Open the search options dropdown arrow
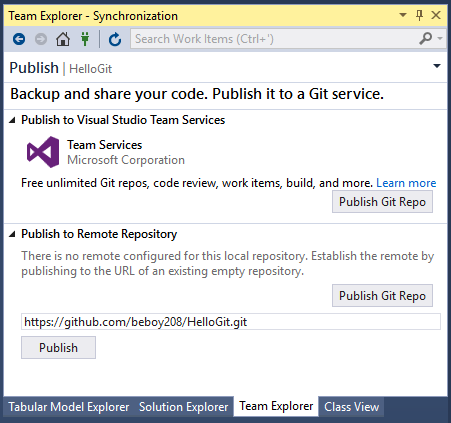The height and width of the screenshot is (423, 451). point(440,39)
